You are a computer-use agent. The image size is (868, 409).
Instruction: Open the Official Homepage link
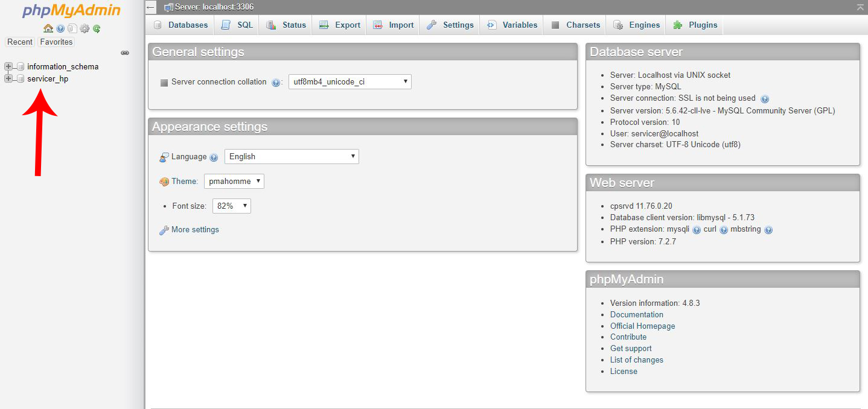pyautogui.click(x=642, y=326)
